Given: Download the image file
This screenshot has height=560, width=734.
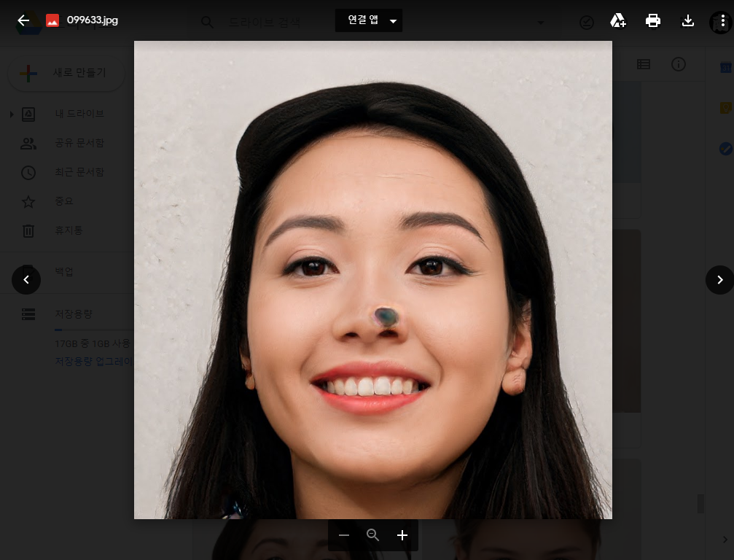Looking at the screenshot, I should (x=687, y=20).
